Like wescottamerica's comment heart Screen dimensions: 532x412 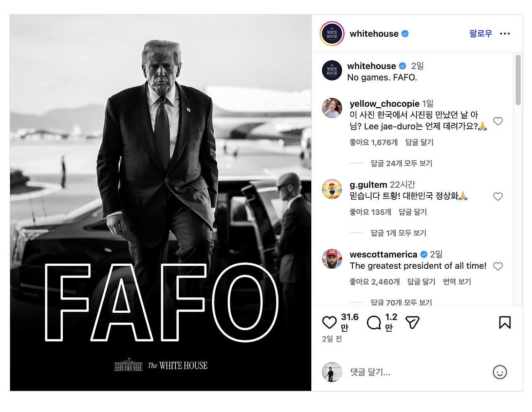click(498, 266)
